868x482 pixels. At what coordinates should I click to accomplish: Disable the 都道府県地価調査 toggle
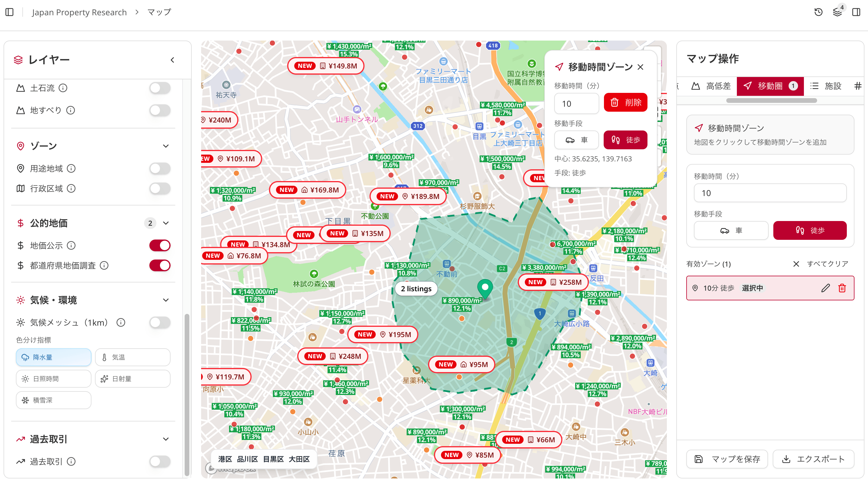point(160,265)
